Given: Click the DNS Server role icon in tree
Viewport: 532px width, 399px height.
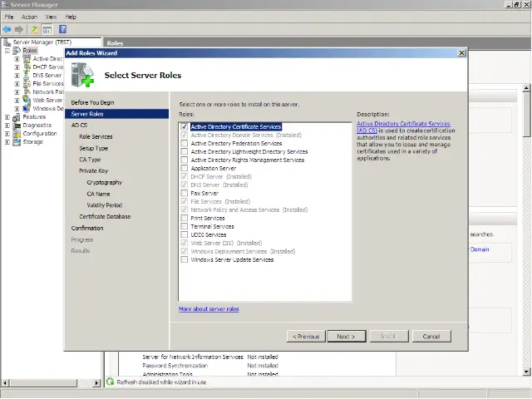Looking at the screenshot, I should (x=27, y=76).
